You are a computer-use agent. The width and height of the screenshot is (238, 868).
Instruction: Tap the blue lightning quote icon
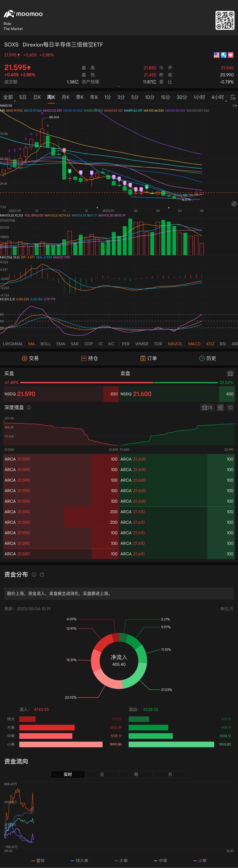tap(223, 55)
